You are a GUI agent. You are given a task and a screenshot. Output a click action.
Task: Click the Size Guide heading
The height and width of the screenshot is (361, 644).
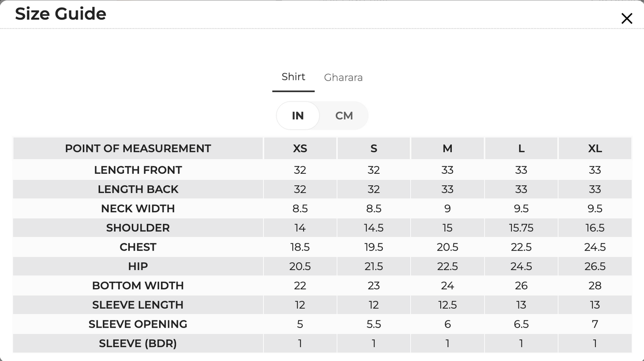tap(61, 14)
